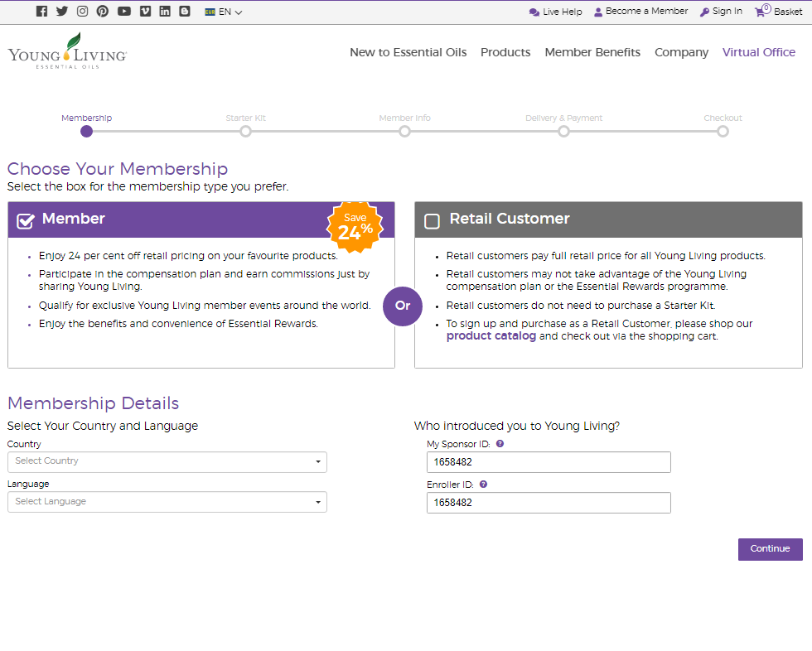Go to Virtual Office
This screenshot has width=812, height=651.
(759, 52)
